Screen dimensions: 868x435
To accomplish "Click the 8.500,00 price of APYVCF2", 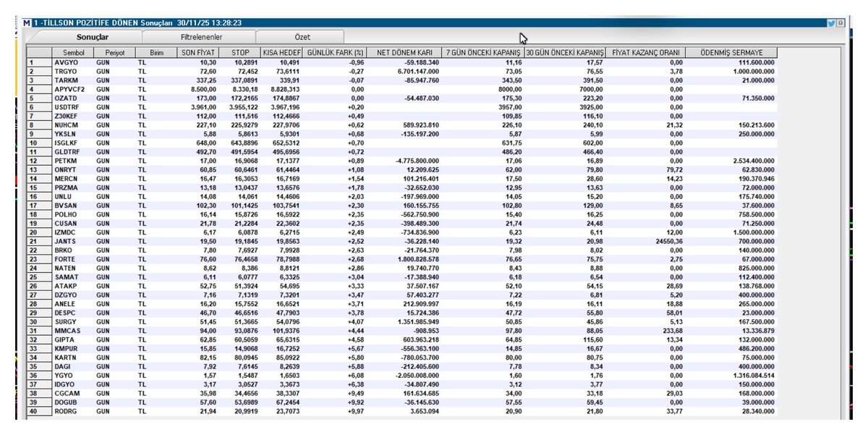I will coord(204,88).
